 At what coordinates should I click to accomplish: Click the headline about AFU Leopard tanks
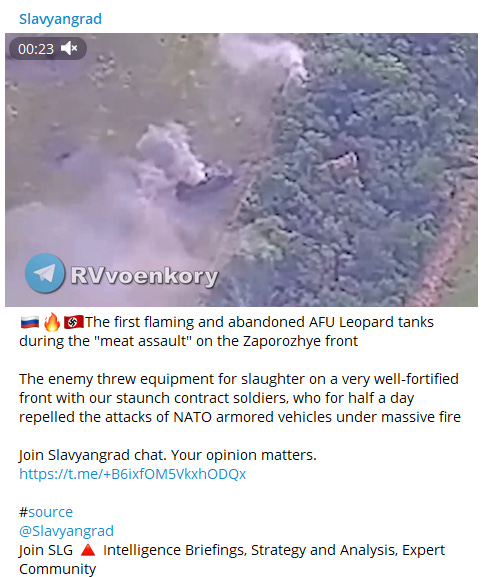click(x=226, y=331)
